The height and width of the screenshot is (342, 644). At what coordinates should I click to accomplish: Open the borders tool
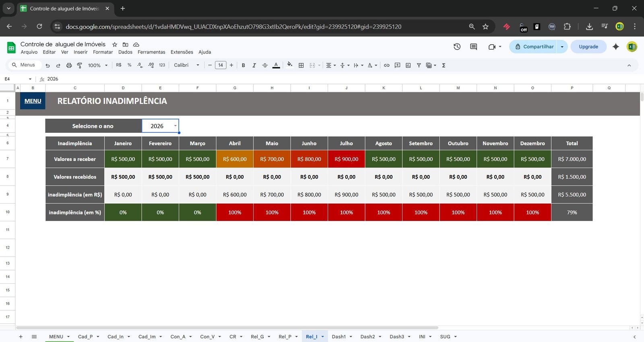click(x=301, y=65)
